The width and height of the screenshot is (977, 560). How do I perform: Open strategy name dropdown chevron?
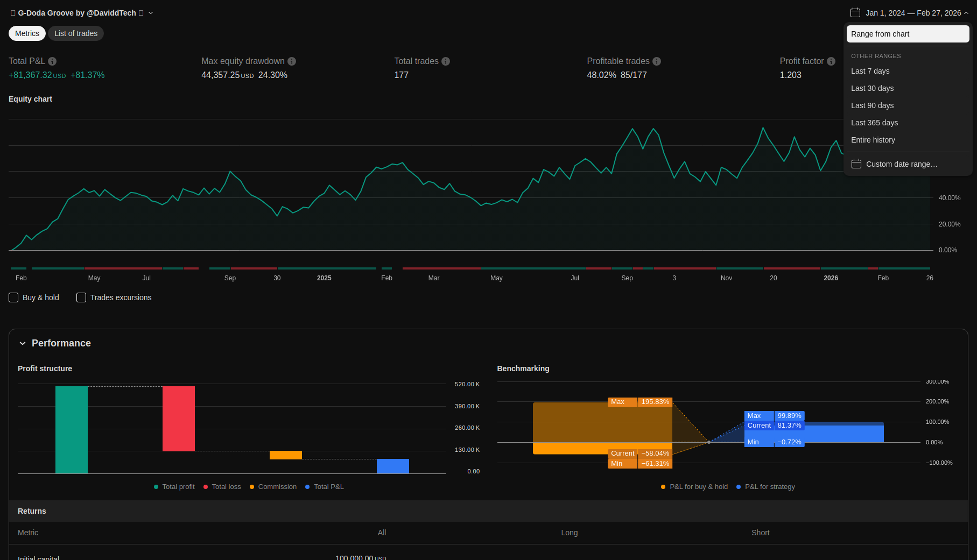tap(151, 13)
